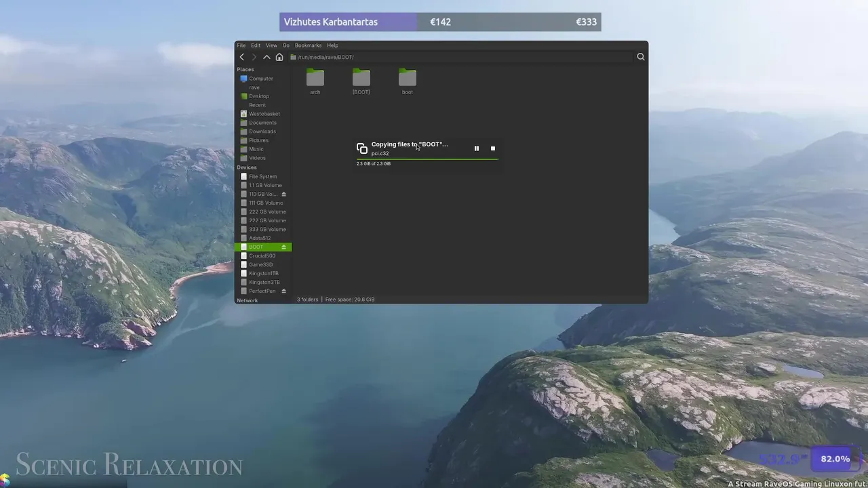
Task: Select the Kingston3TB device
Action: click(x=263, y=283)
